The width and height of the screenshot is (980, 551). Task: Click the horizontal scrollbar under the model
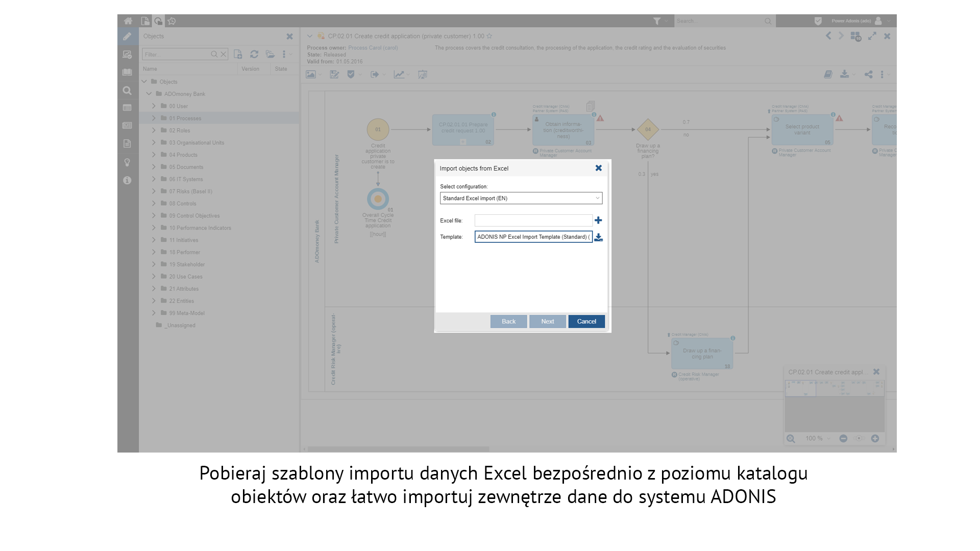(398, 449)
